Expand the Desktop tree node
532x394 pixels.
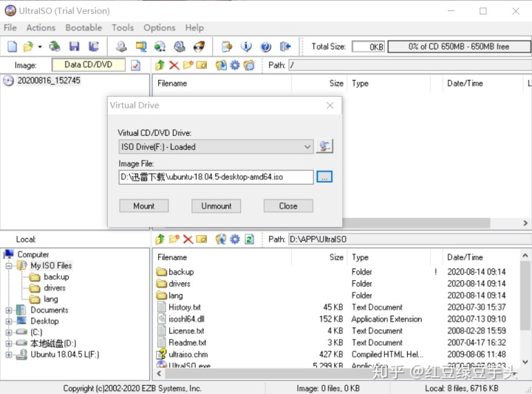[9, 322]
